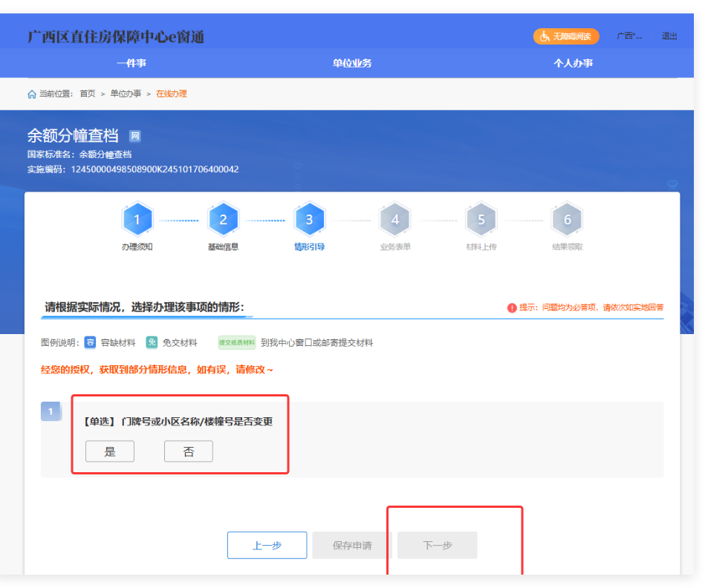Click the 保存申请 button
The image size is (708, 588).
coord(352,546)
